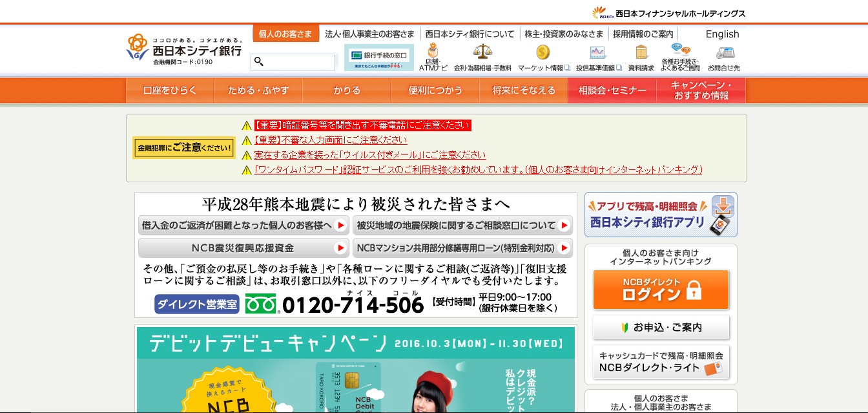Click 金融機関コード:0190 text
The width and height of the screenshot is (868, 413).
pyautogui.click(x=183, y=62)
